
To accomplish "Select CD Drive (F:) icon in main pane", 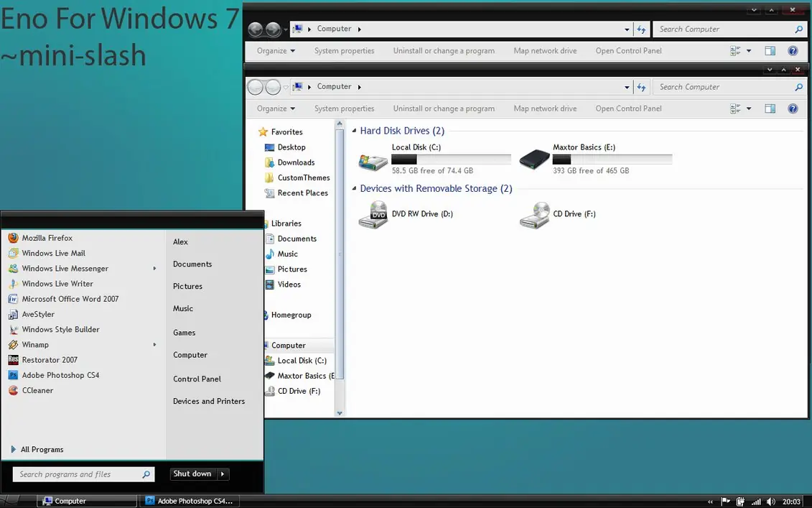I will [x=534, y=215].
